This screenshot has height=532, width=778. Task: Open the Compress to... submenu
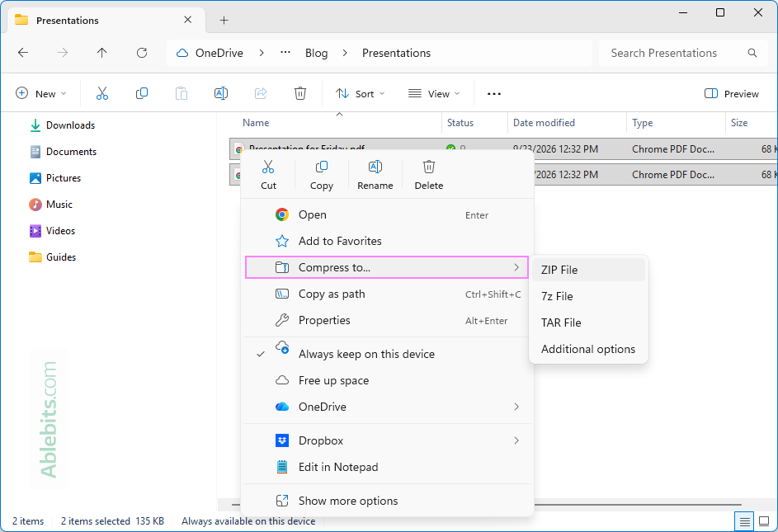(x=386, y=267)
